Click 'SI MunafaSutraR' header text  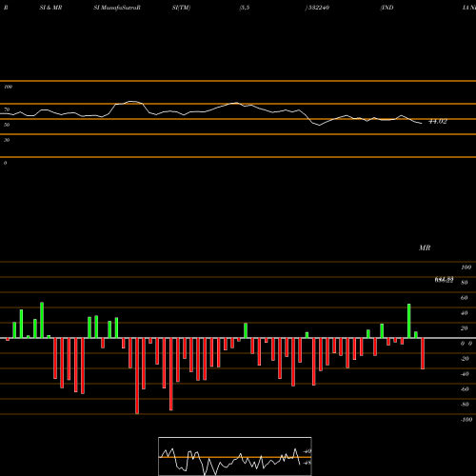[x=117, y=8]
